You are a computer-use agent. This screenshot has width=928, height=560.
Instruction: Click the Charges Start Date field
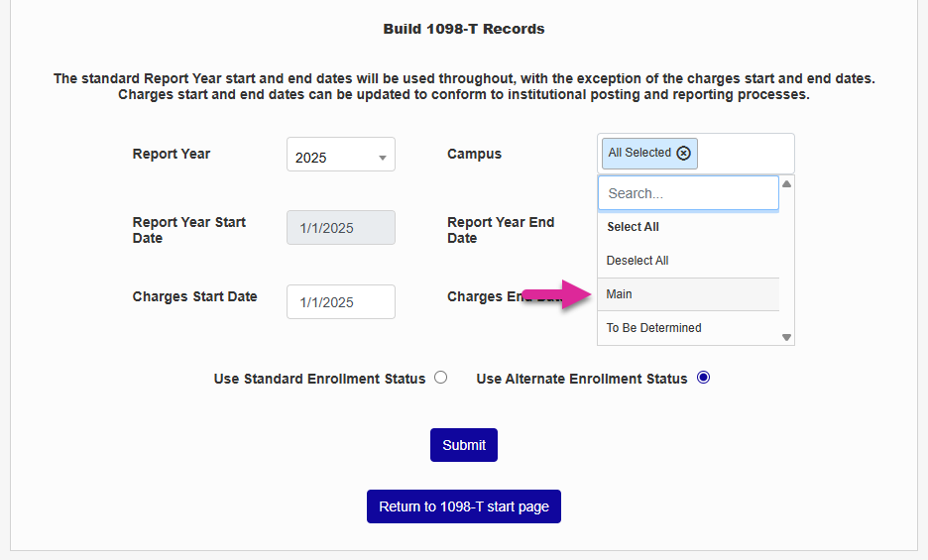[x=341, y=302]
